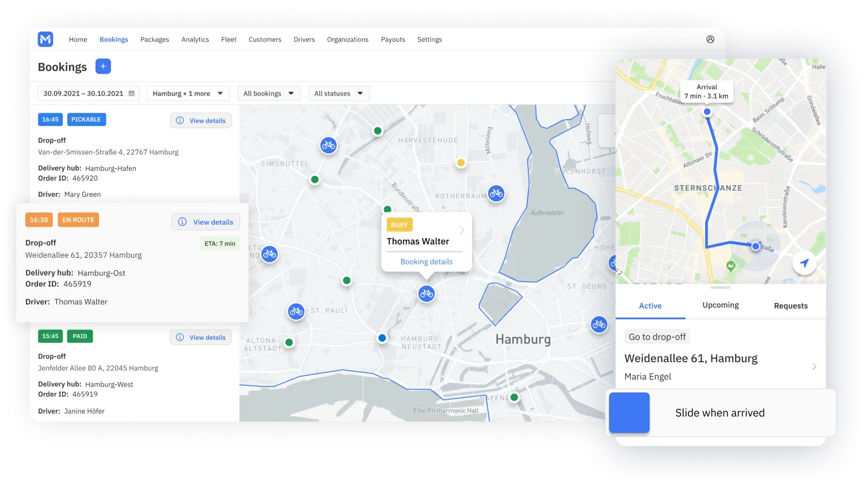Click the Hamburg-Ost delivery hub text
This screenshot has height=490, width=868.
(101, 273)
